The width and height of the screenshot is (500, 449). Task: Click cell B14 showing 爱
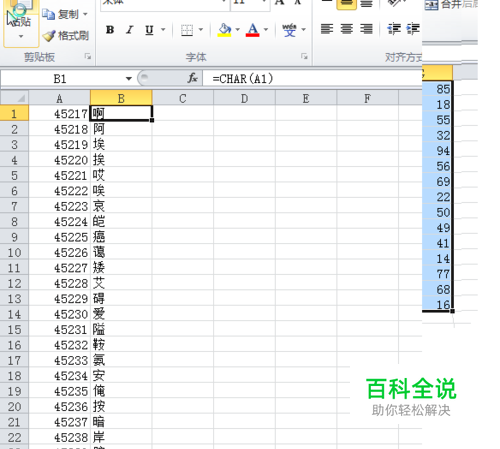[121, 314]
